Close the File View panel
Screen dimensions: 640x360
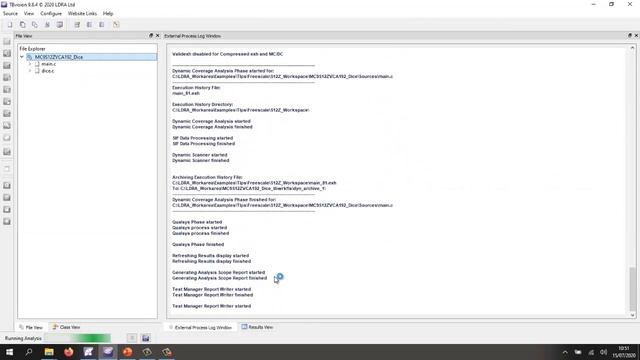coord(158,36)
